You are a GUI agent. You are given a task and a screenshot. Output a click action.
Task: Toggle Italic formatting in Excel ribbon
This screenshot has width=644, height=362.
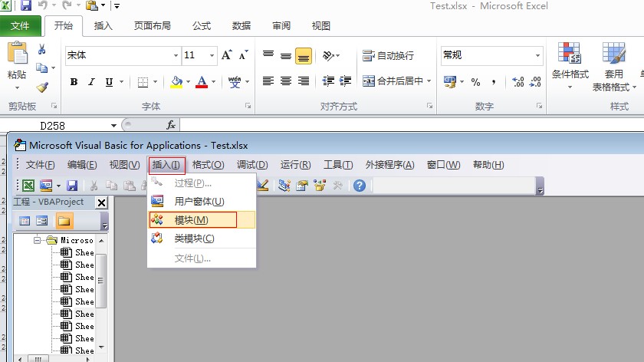point(91,82)
